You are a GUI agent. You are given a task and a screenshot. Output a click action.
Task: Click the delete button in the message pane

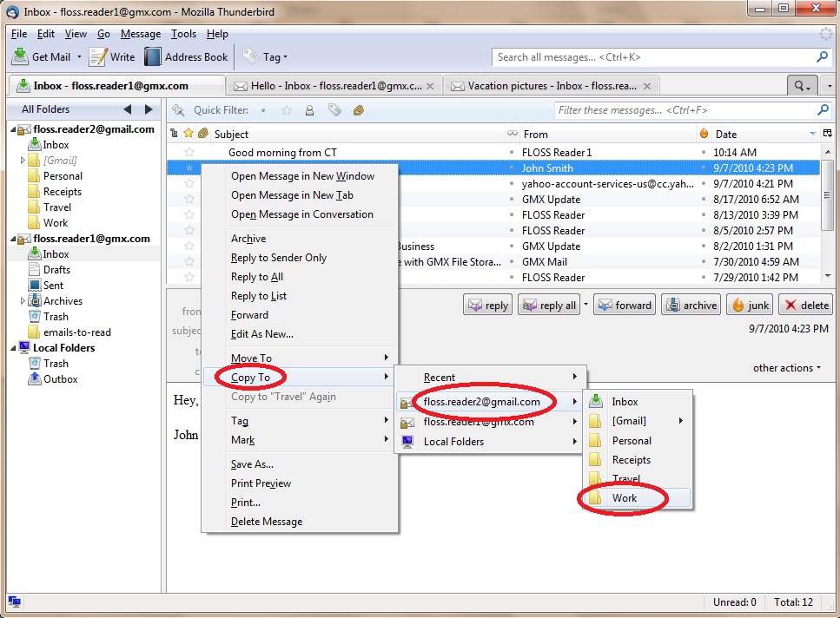pos(804,305)
